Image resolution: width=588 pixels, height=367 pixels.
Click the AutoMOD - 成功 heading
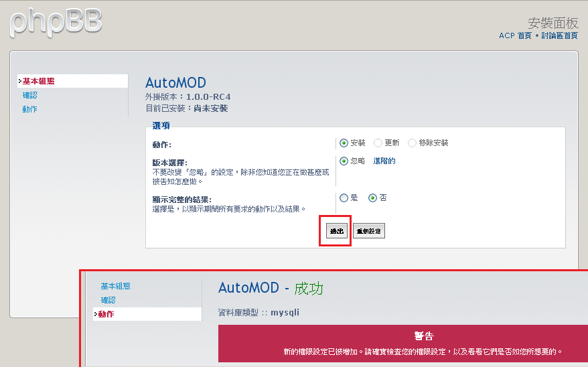click(x=271, y=288)
